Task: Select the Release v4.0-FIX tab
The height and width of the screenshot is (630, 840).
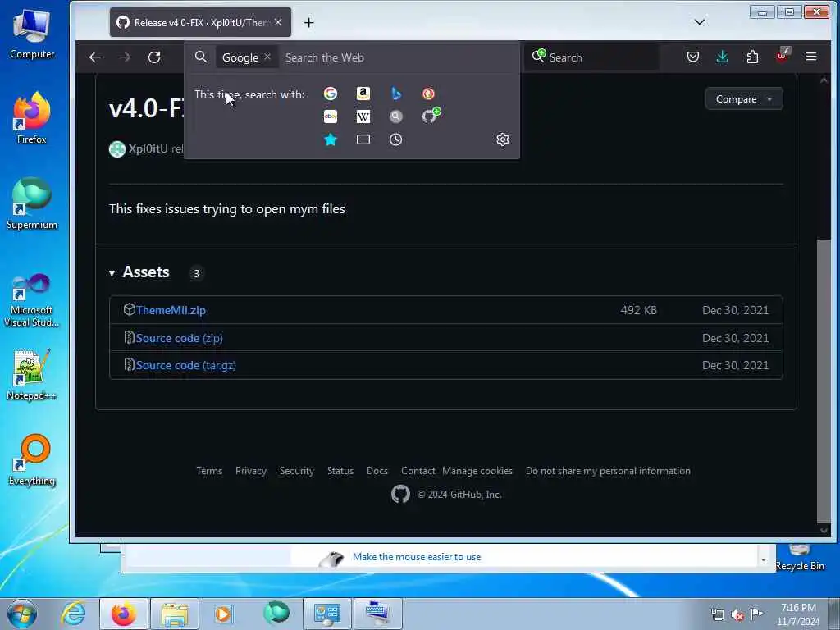Action: (200, 22)
